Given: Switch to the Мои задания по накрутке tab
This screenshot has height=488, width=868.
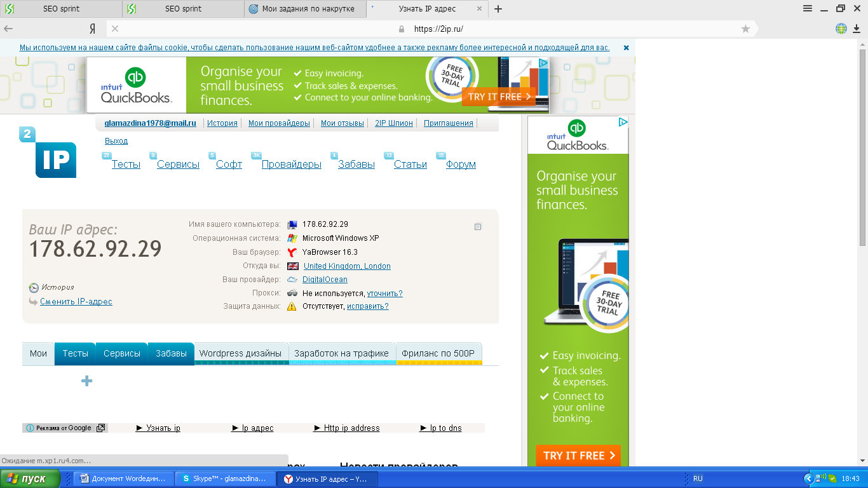Looking at the screenshot, I should [x=305, y=9].
